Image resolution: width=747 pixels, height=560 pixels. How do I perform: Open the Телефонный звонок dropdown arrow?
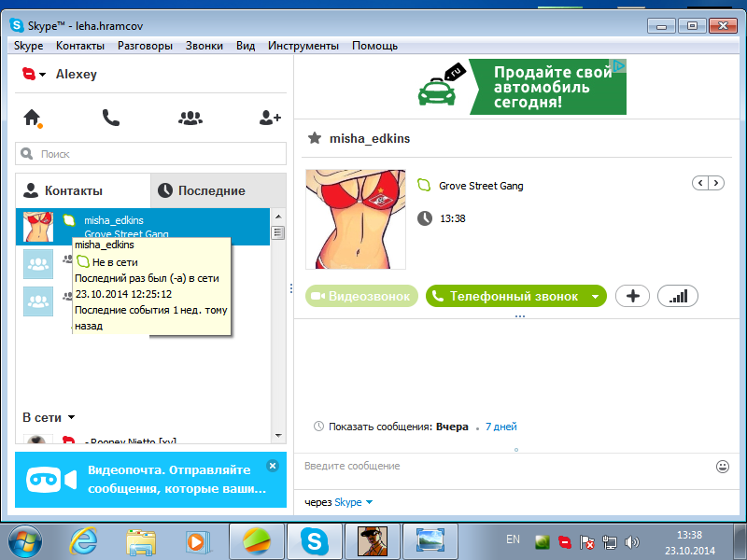[596, 296]
